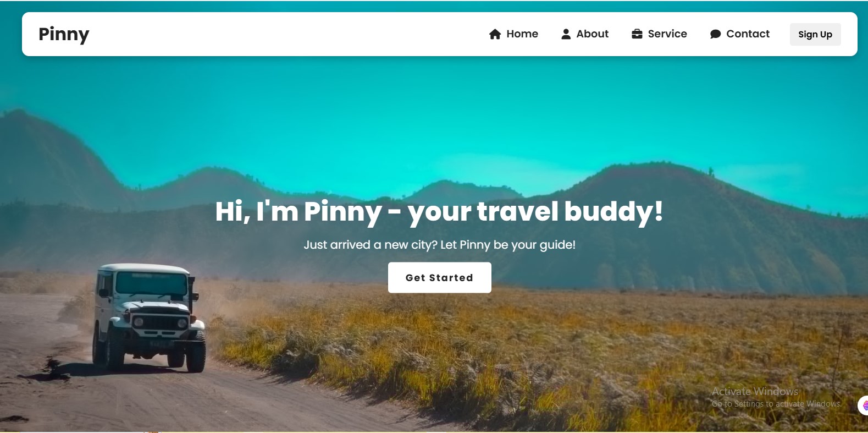Click the Get Started button

[440, 277]
